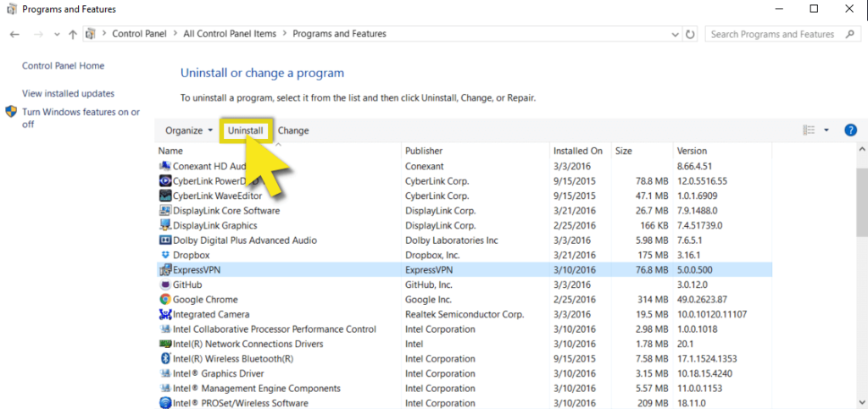Image resolution: width=868 pixels, height=409 pixels.
Task: Click Intel Collaborative Processor Performance Control icon
Action: (164, 329)
